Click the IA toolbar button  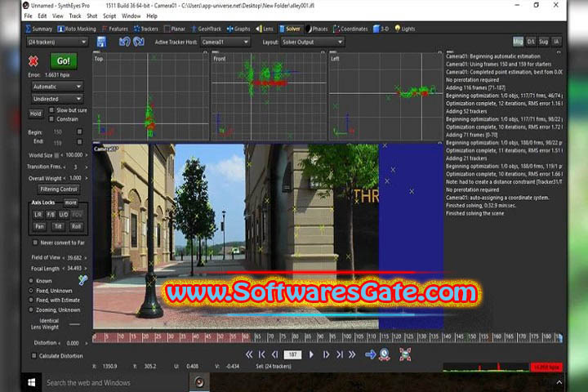point(556,42)
